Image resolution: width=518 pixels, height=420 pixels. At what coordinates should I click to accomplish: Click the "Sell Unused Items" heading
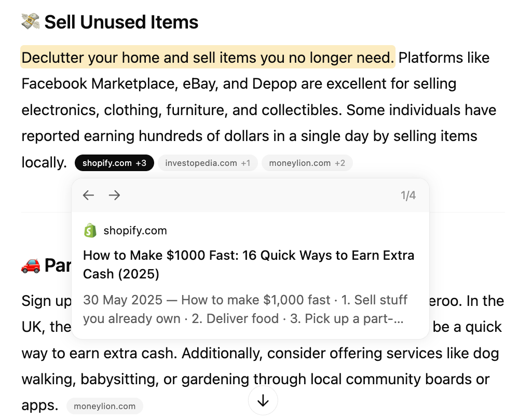[121, 22]
